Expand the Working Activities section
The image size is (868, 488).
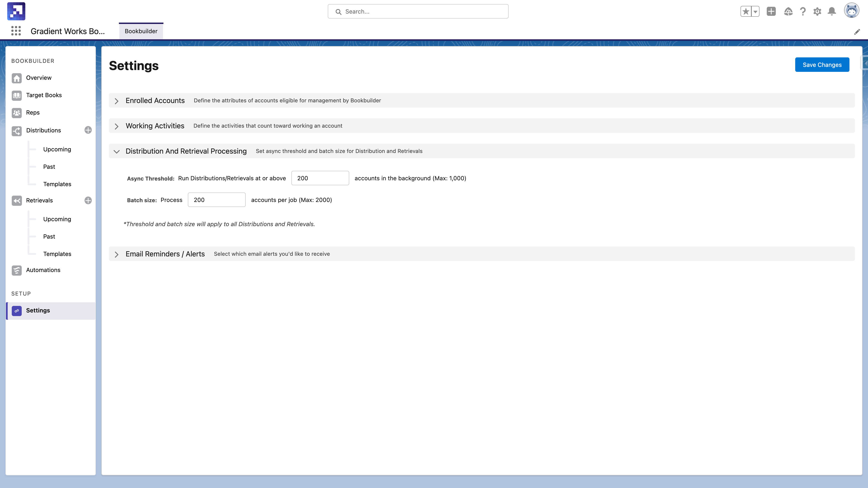(117, 126)
